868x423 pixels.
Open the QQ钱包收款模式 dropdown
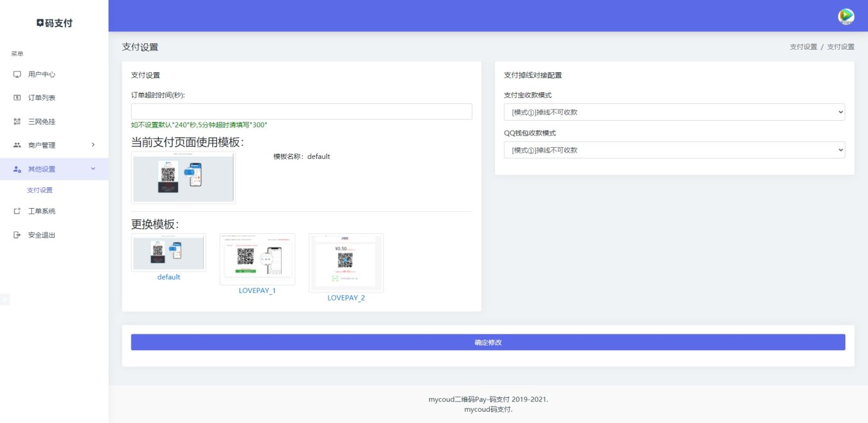coord(674,150)
